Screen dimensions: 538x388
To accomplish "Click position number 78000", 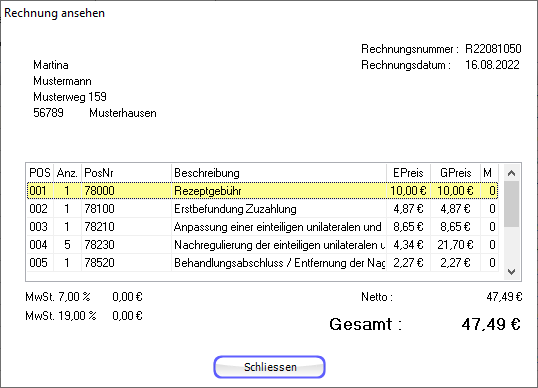I will click(99, 191).
